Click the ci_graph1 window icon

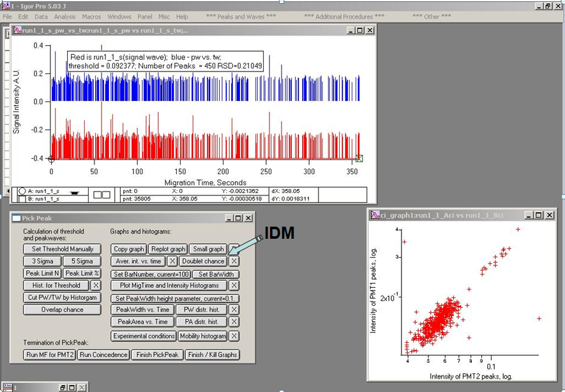pyautogui.click(x=375, y=215)
